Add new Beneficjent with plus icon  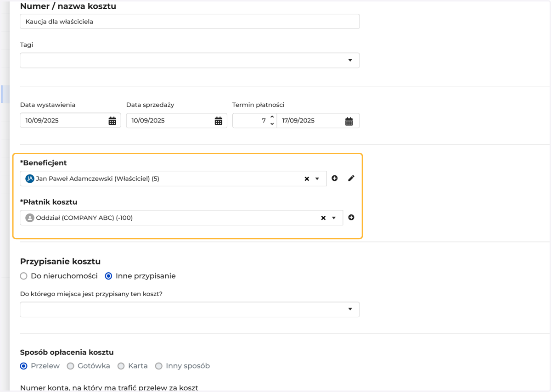[335, 178]
